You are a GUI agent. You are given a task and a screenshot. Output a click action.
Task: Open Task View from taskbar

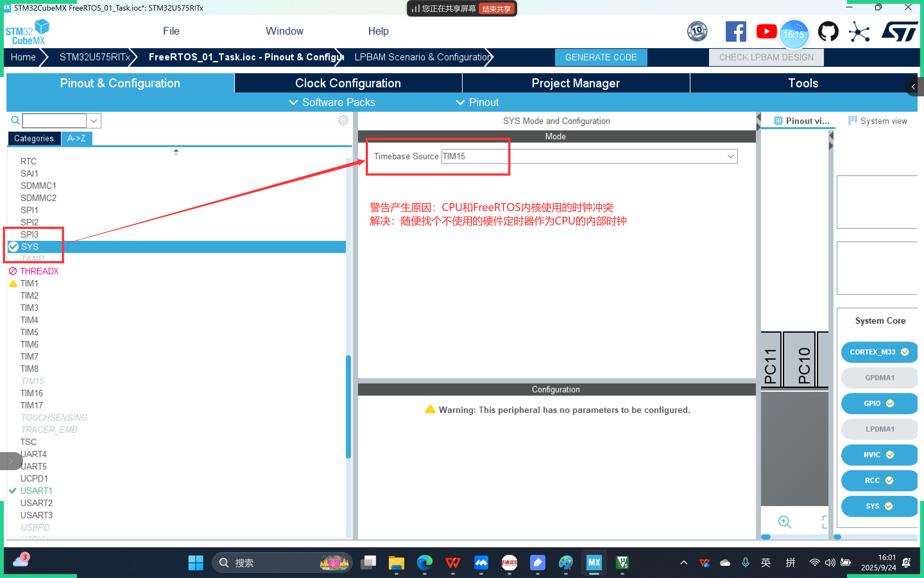[368, 563]
